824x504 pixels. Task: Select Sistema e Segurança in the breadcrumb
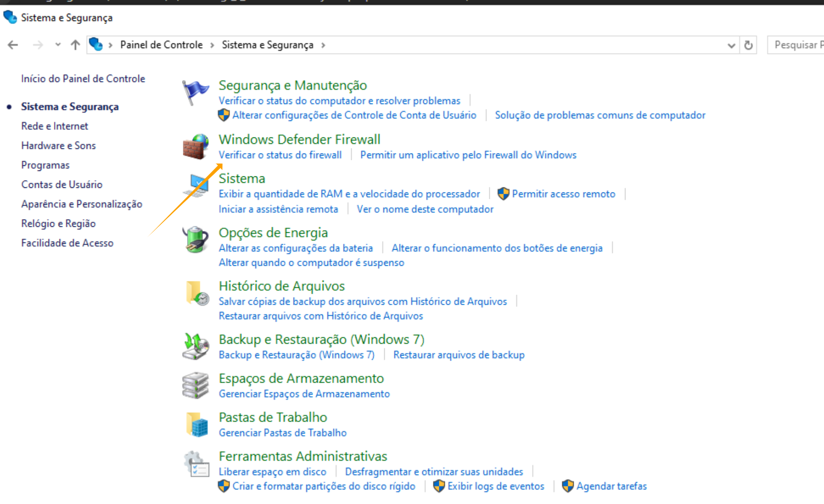(268, 45)
